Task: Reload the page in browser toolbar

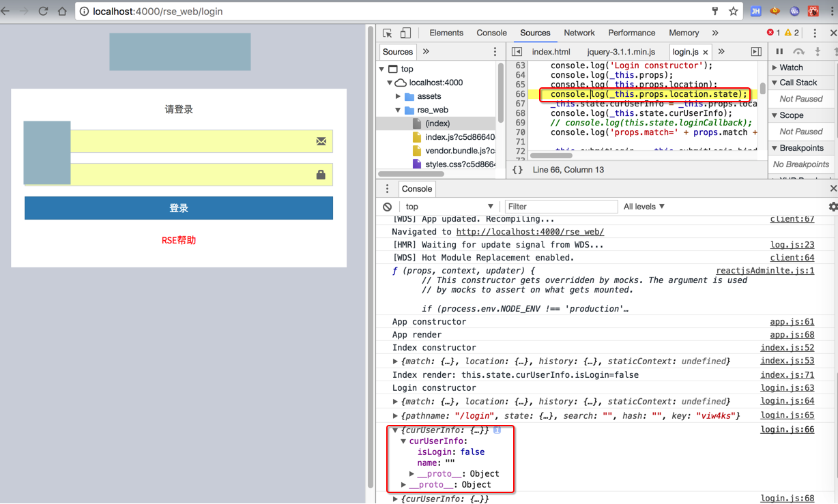Action: [x=43, y=11]
